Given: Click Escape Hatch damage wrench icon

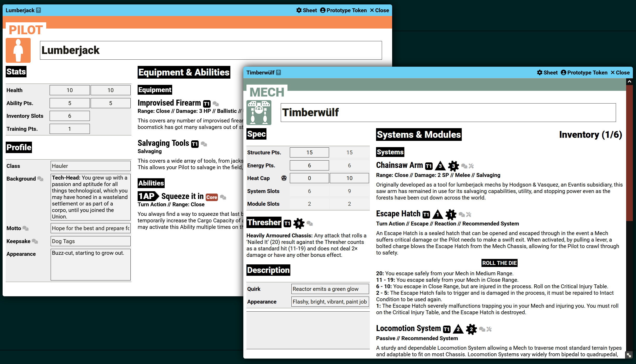Looking at the screenshot, I should pos(469,215).
